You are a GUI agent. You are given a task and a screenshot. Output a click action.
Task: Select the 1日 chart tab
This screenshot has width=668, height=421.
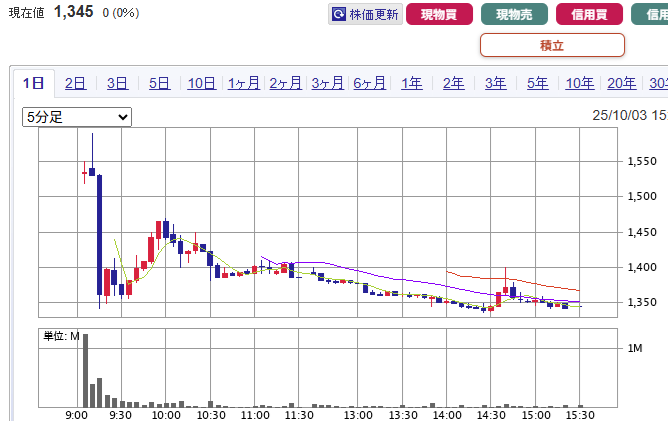pos(34,83)
